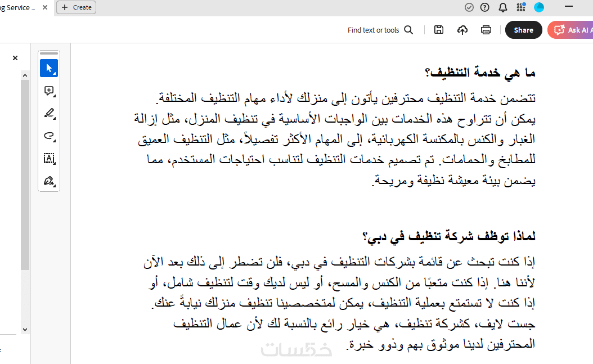Close the left side panel

[x=15, y=58]
